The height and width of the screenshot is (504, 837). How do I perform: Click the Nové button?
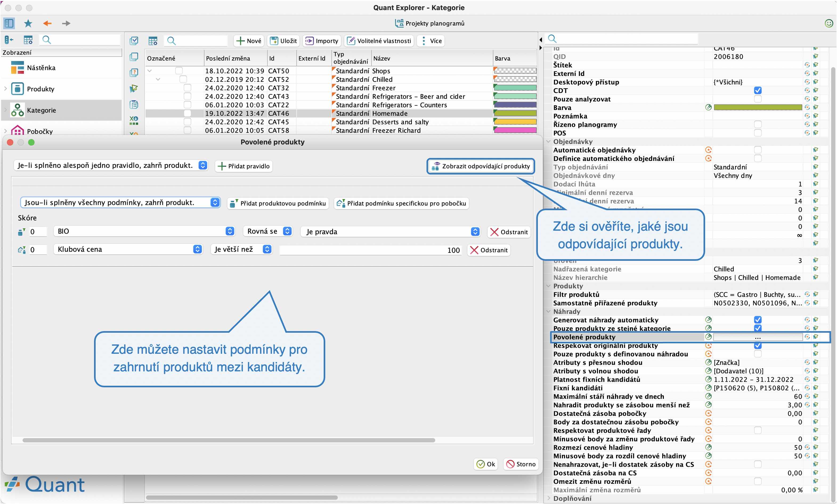[x=249, y=41]
